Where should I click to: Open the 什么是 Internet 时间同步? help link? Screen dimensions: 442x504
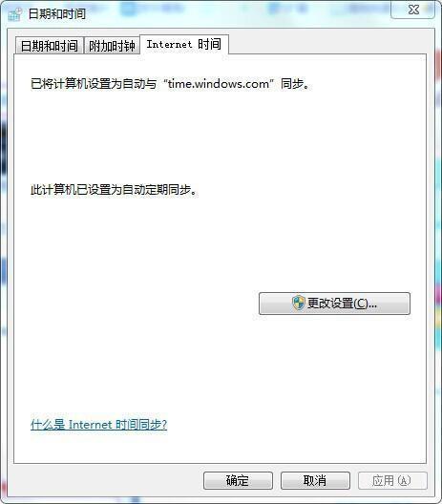[x=99, y=425]
